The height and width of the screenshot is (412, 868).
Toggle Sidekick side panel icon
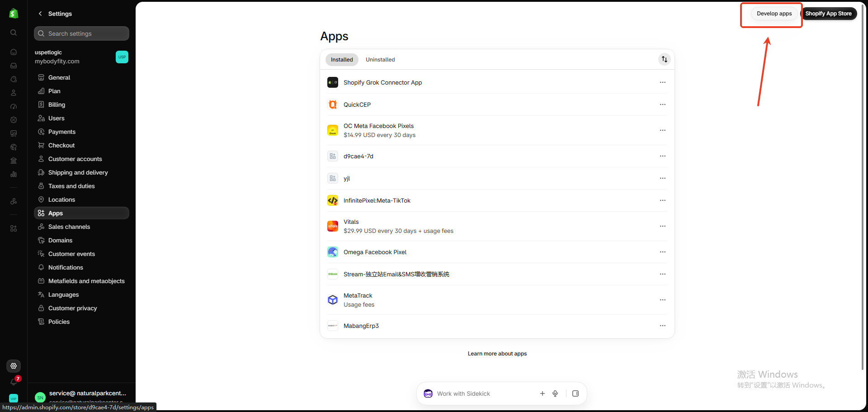tap(576, 393)
